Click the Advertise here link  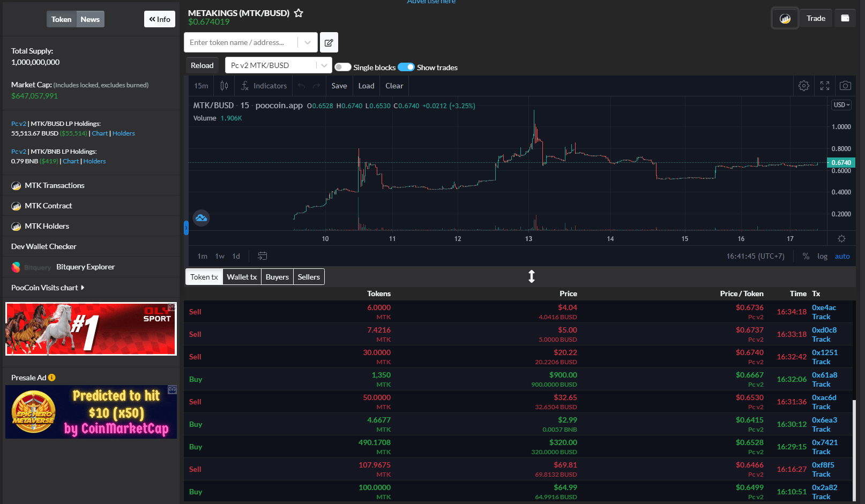431,2
